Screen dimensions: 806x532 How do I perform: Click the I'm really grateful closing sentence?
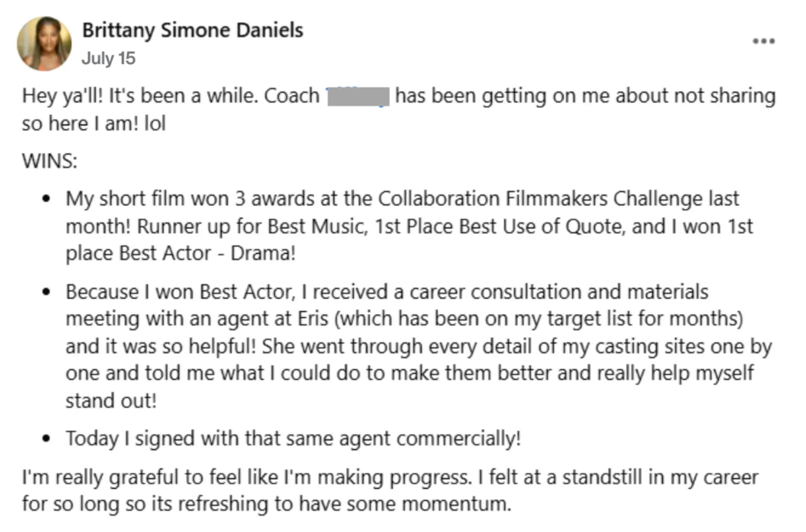(247, 478)
